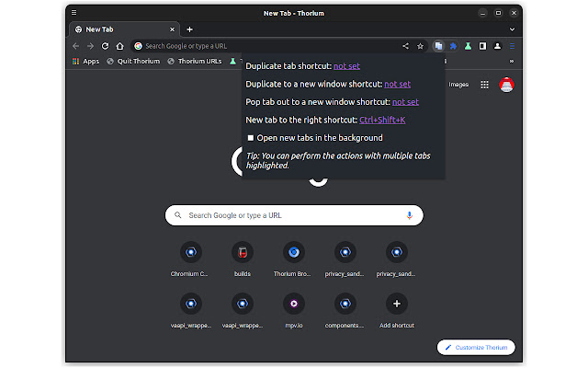This screenshot has width=588, height=368.
Task: Go forward using the forward arrow
Action: 90,46
